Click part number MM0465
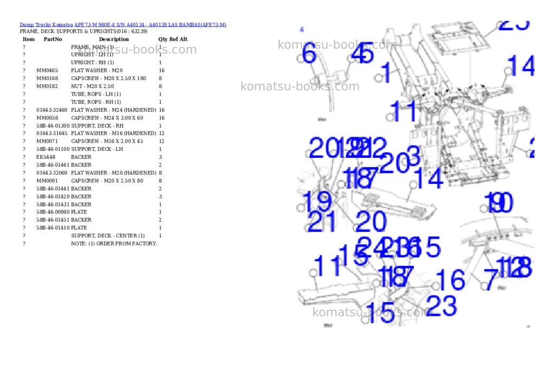554x392 pixels. coord(47,71)
